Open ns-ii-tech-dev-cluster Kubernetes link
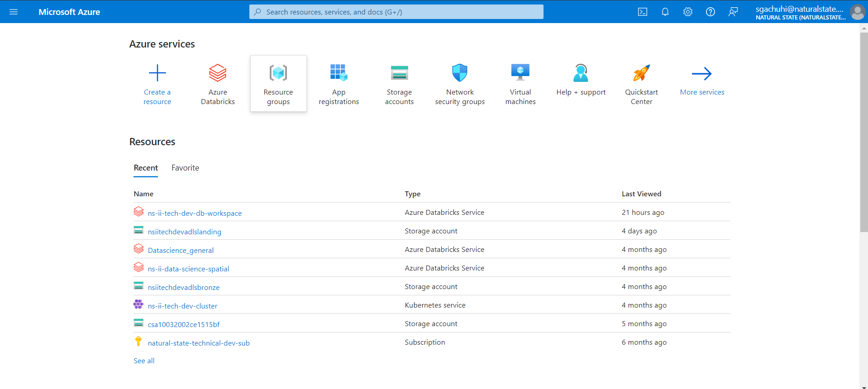The height and width of the screenshot is (389, 868). tap(182, 306)
